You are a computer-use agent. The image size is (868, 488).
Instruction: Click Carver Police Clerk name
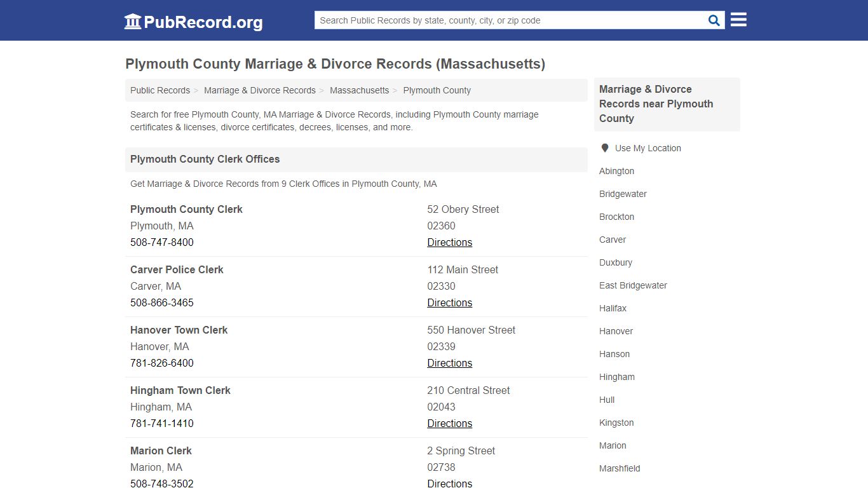[177, 269]
